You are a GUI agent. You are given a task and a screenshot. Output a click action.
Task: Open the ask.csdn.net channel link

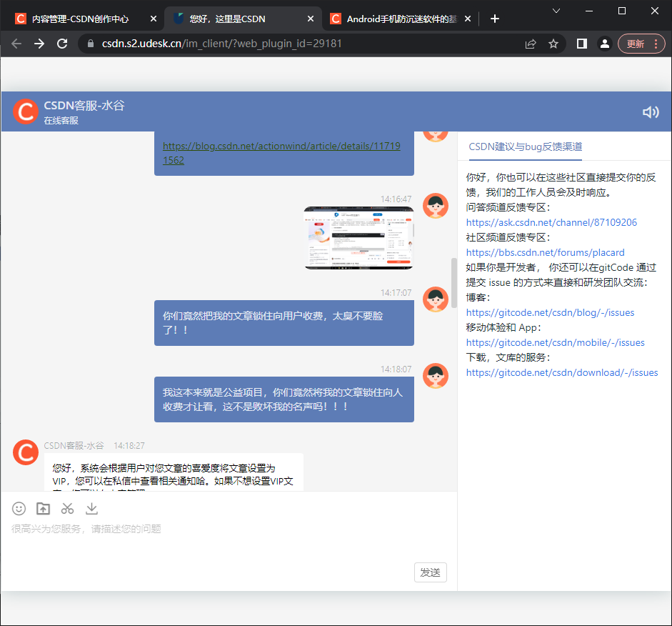(551, 222)
